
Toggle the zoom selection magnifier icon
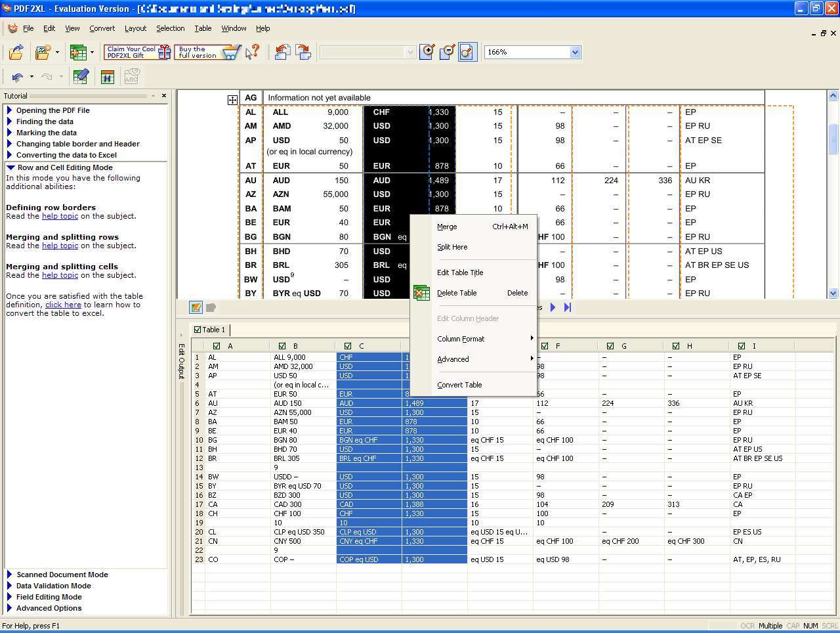[467, 53]
